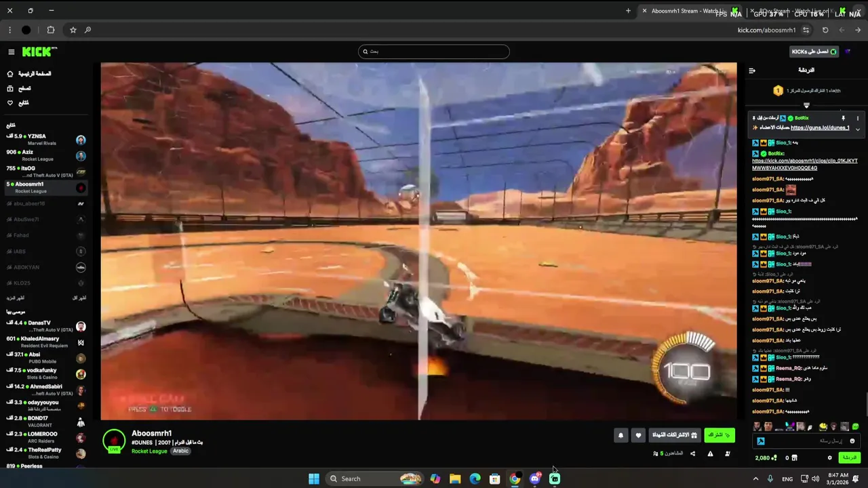
Task: Open odayyouyou channel in sidebar
Action: (x=46, y=405)
